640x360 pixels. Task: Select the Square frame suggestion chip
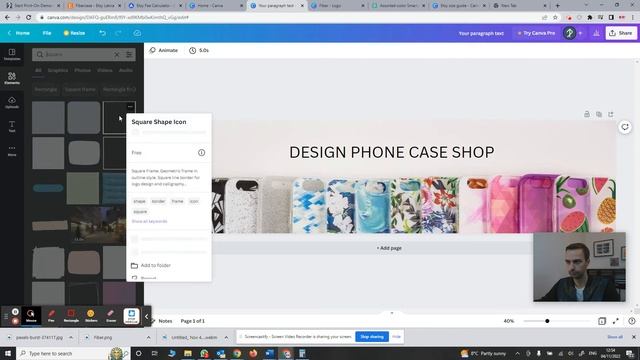point(80,89)
